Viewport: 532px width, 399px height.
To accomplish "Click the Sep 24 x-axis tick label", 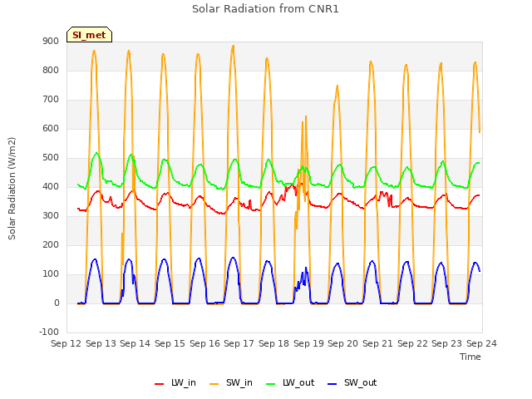I will point(481,343).
